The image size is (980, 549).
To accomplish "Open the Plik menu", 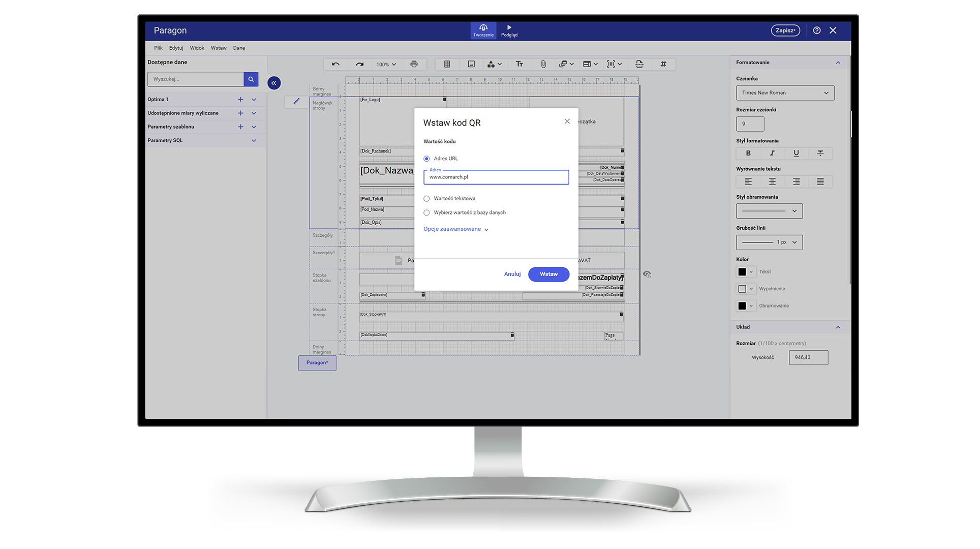I will tap(158, 48).
